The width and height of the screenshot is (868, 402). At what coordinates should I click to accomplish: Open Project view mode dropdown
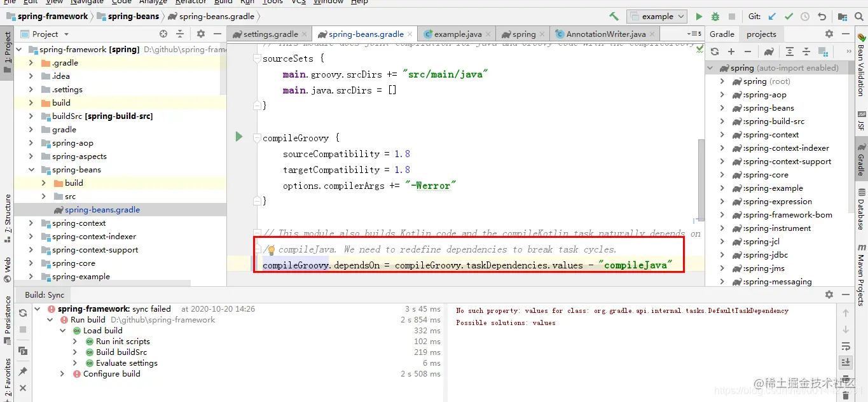click(x=66, y=34)
